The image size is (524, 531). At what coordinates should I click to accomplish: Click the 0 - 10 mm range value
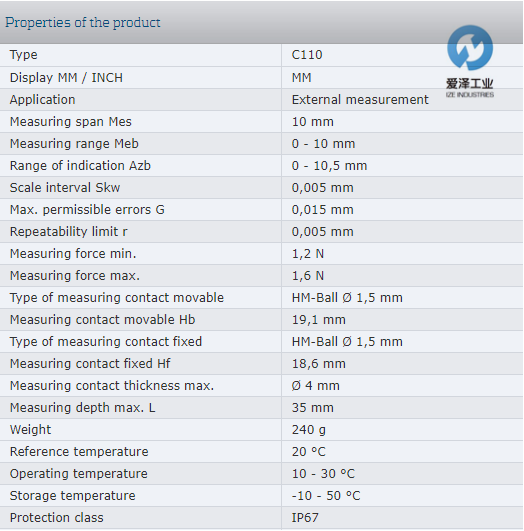(323, 144)
